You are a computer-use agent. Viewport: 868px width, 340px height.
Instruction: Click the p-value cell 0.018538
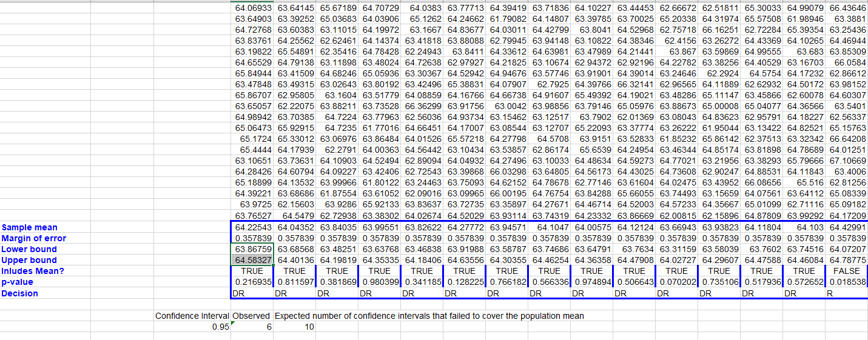(847, 282)
